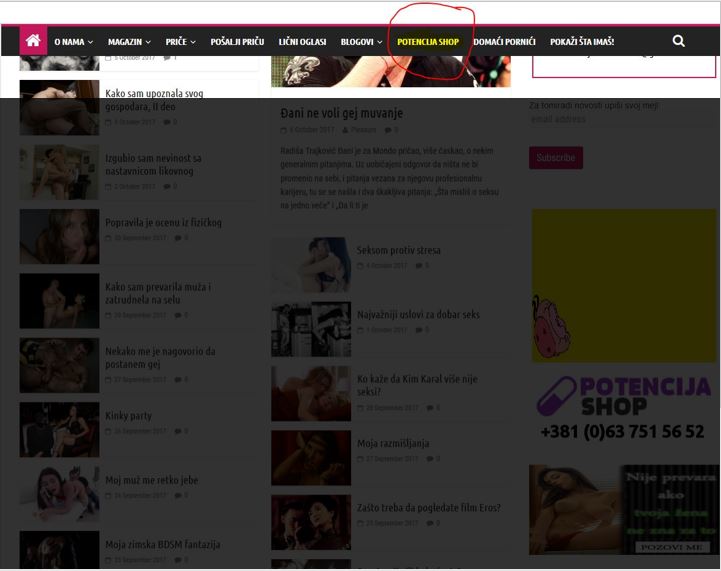
Task: Click the Subscribe button
Action: [555, 158]
